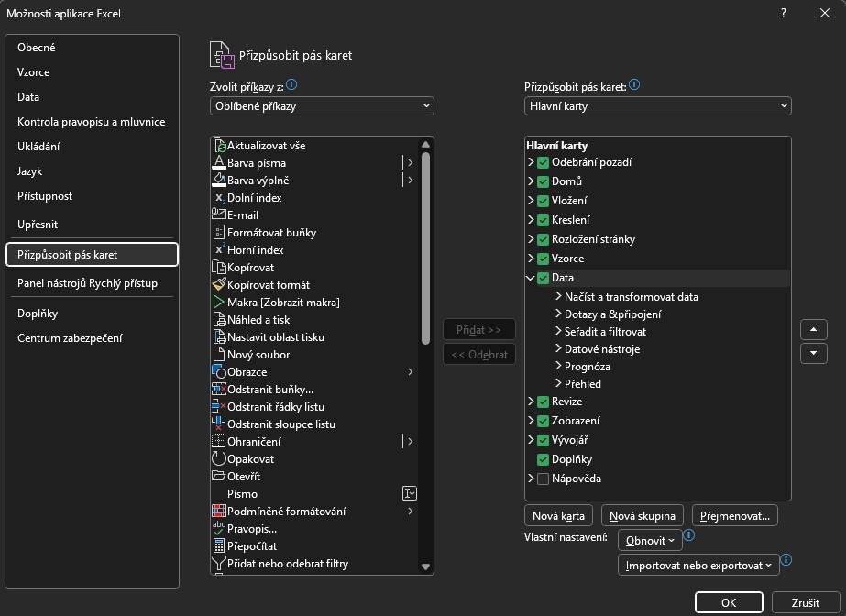Click the Kopírovat formát paintbrush icon
The width and height of the screenshot is (846, 616).
point(219,284)
